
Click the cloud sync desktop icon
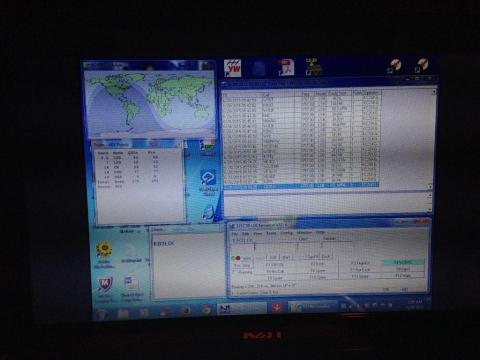pos(208,178)
